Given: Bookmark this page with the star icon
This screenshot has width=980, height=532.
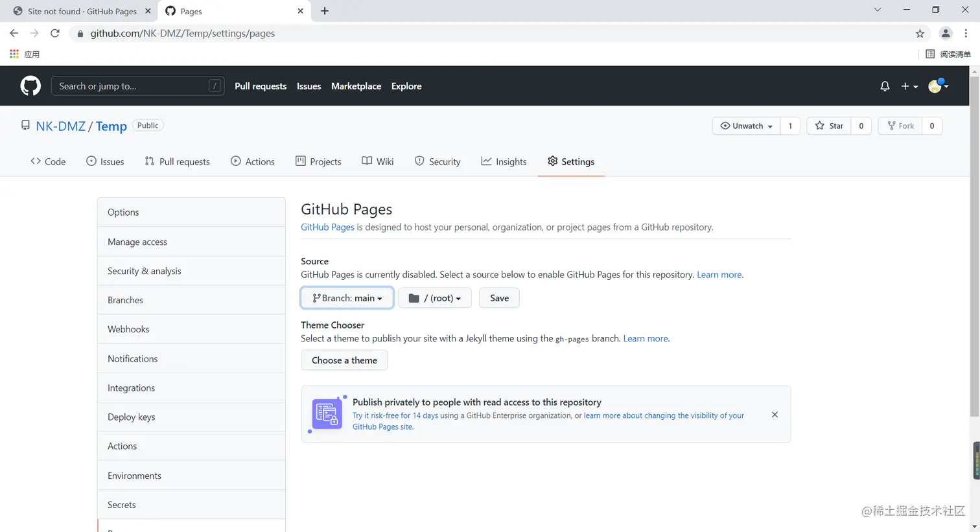Looking at the screenshot, I should pos(920,34).
